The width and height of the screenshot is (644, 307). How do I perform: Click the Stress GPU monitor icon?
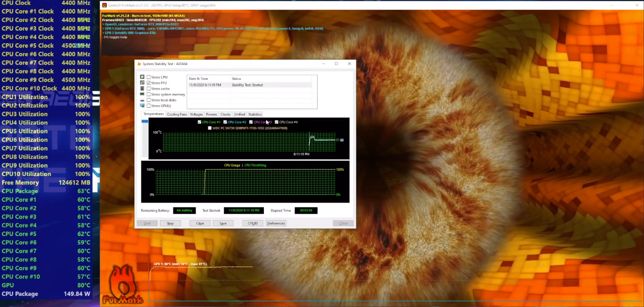pos(142,106)
